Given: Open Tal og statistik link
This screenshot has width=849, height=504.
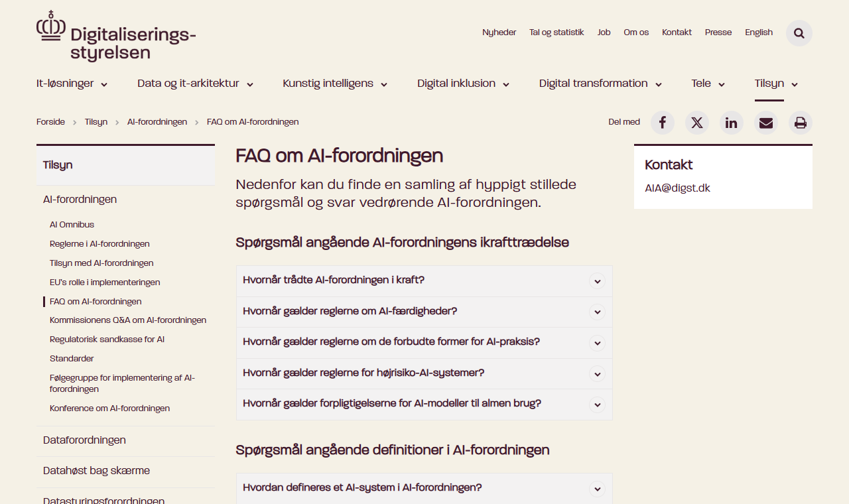Looking at the screenshot, I should click(556, 32).
